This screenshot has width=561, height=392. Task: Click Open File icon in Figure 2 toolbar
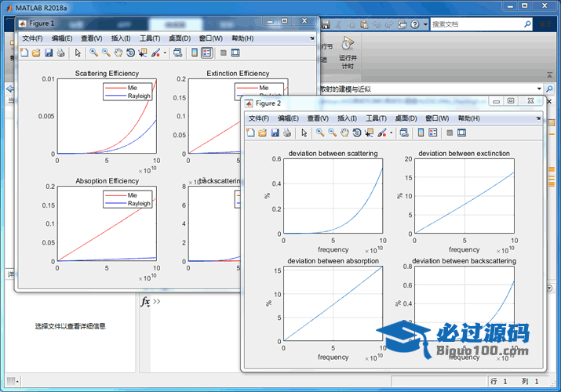263,133
